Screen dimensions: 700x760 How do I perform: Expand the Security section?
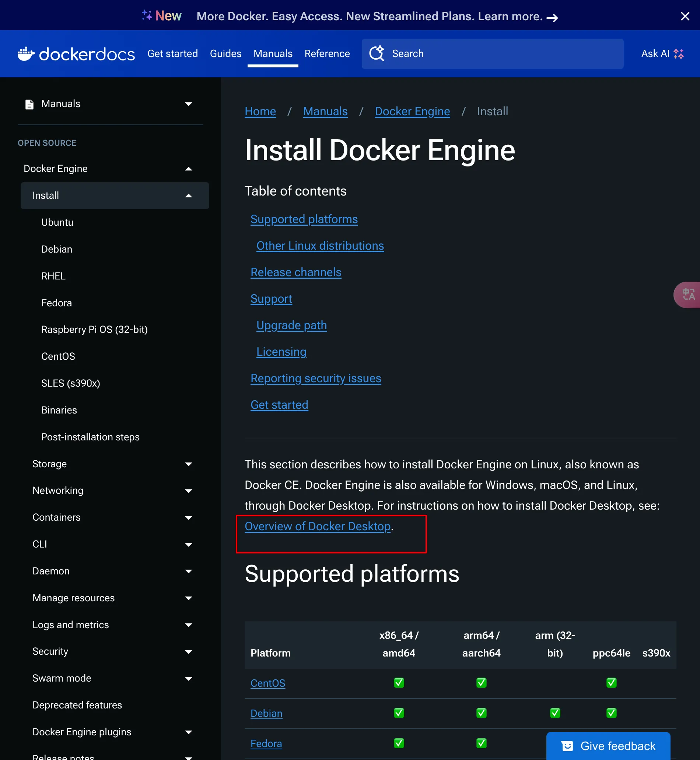tap(188, 652)
